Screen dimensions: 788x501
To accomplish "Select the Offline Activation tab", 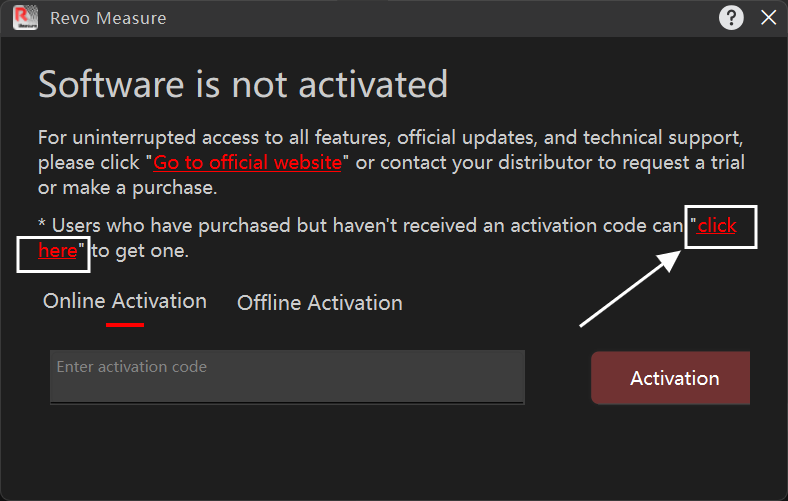I will (319, 303).
